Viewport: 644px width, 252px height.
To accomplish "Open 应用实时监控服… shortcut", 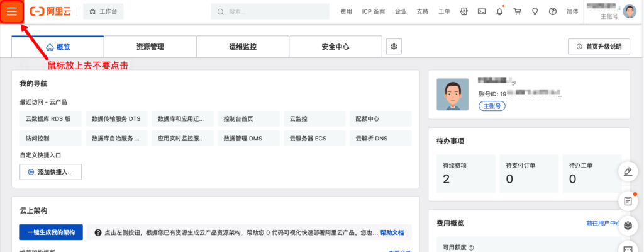I will point(183,139).
